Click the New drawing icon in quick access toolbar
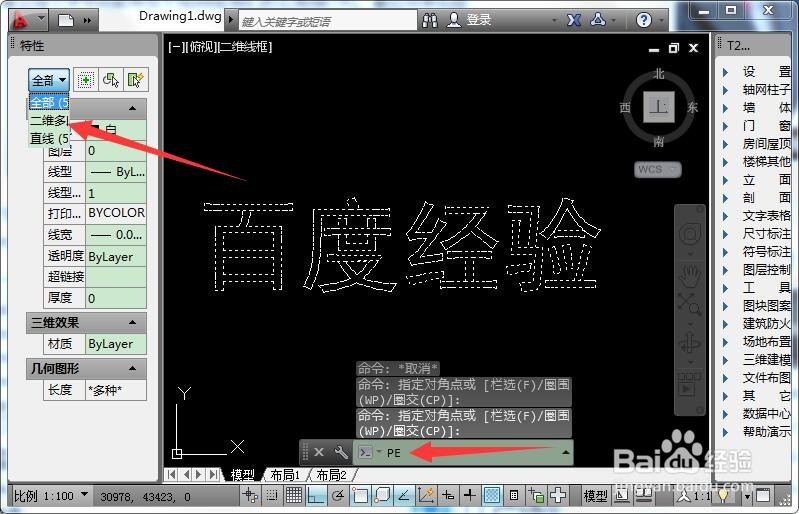Viewport: 799px width, 514px height. (66, 20)
